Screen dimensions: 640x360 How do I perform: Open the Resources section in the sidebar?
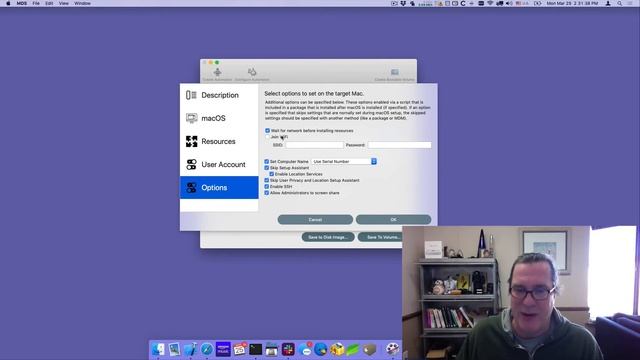pyautogui.click(x=219, y=142)
